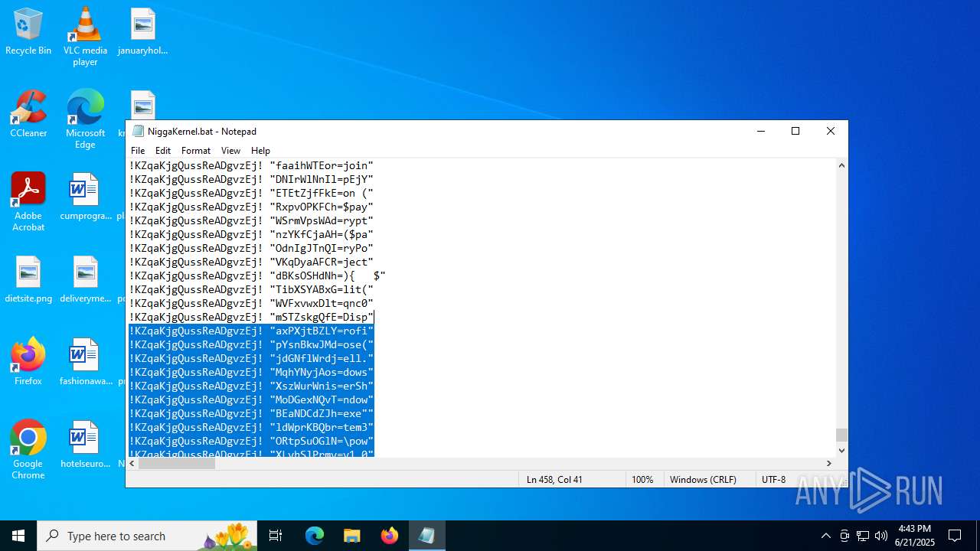Image resolution: width=980 pixels, height=551 pixels.
Task: Open the notification center
Action: [x=955, y=536]
